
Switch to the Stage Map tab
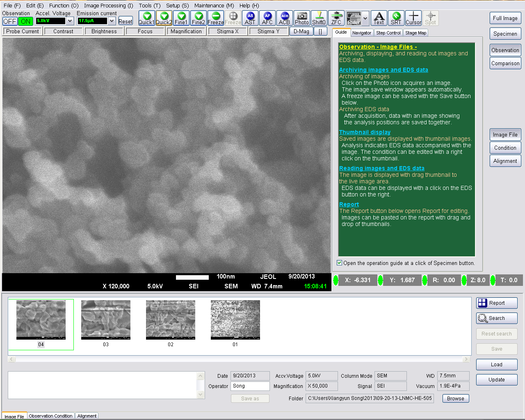(x=415, y=33)
